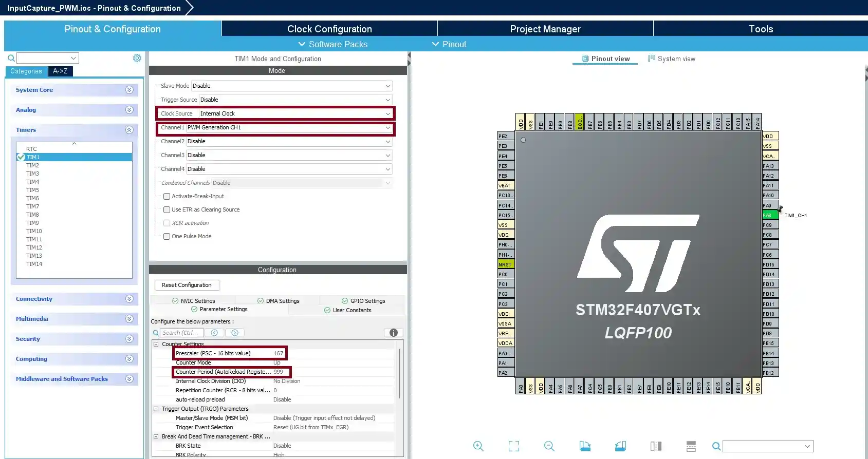The width and height of the screenshot is (868, 459).
Task: Open the Channel1 dropdown
Action: [x=289, y=127]
